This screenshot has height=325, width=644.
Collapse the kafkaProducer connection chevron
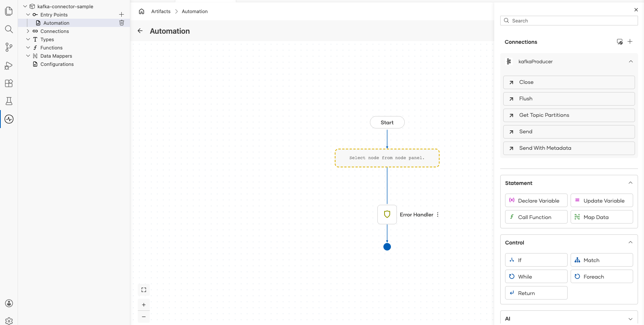click(x=631, y=61)
